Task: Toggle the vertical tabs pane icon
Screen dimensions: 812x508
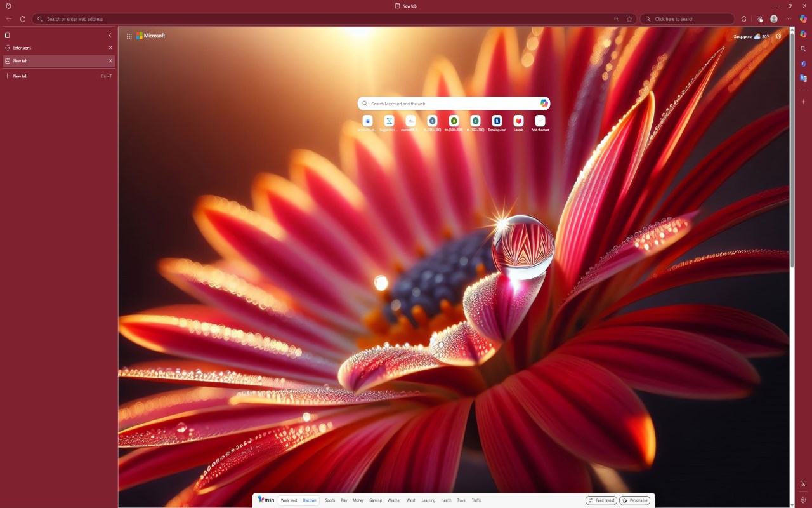Action: (8, 36)
